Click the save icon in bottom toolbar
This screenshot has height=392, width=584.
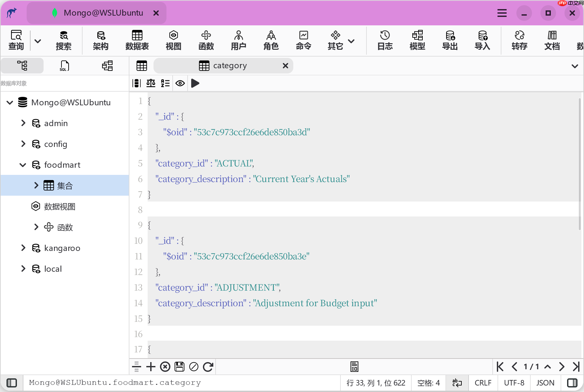(x=179, y=367)
